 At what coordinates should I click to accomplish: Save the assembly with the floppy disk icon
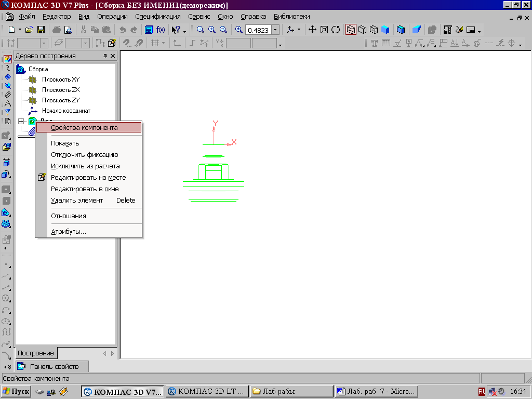point(41,30)
